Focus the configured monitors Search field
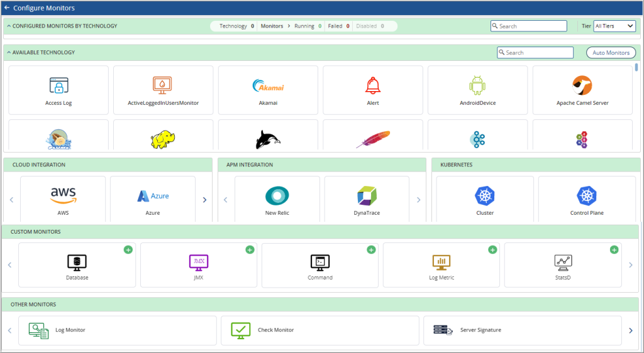 (x=528, y=26)
